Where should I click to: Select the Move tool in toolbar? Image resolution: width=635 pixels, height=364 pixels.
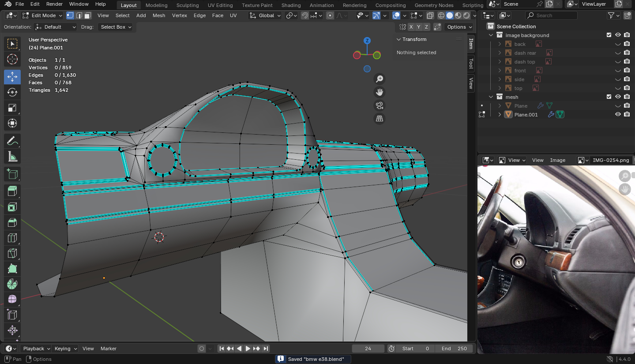click(x=12, y=77)
